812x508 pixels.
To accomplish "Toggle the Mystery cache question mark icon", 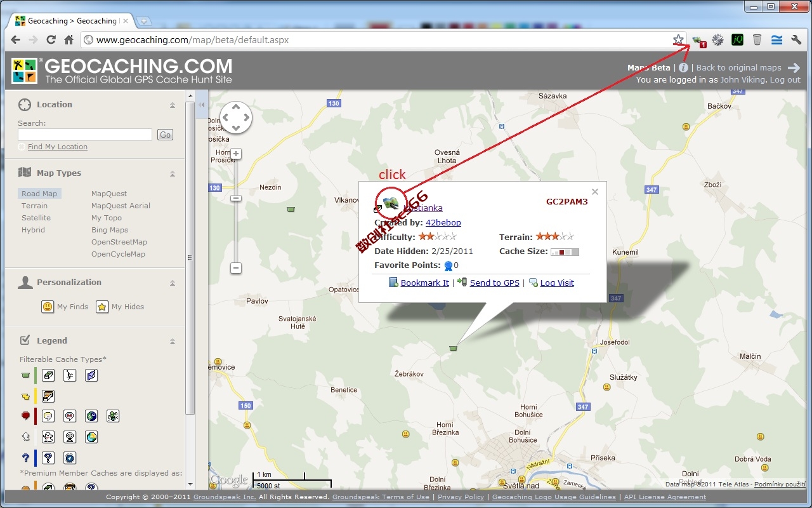I will (x=49, y=458).
